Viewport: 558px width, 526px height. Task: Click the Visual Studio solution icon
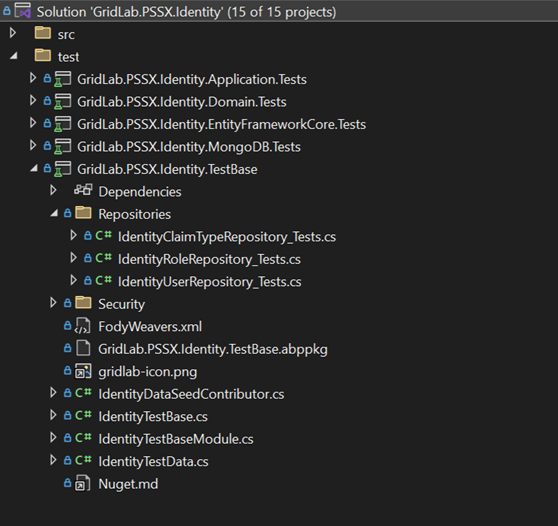point(22,10)
